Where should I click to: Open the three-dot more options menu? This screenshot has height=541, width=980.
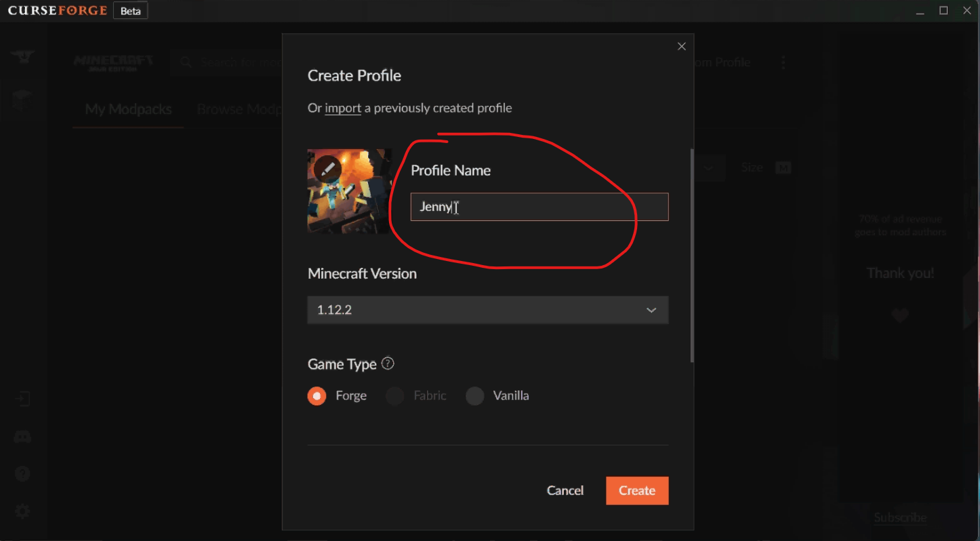(x=783, y=62)
